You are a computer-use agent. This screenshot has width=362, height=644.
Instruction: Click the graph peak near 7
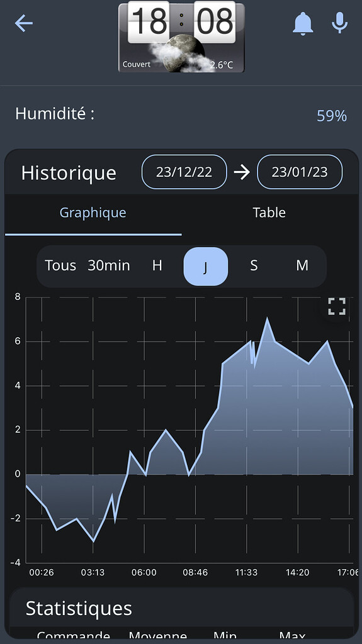click(x=268, y=319)
